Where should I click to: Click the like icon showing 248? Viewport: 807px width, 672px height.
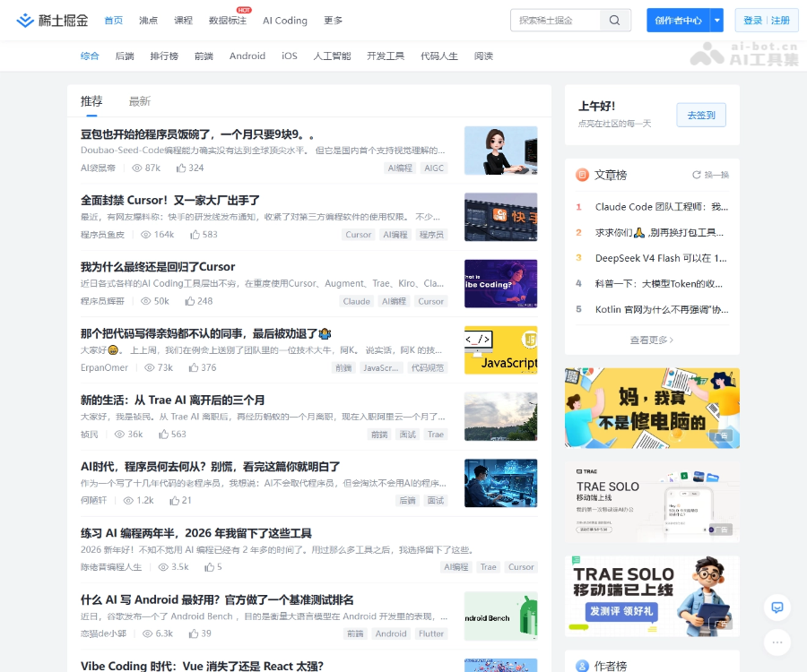coord(190,301)
